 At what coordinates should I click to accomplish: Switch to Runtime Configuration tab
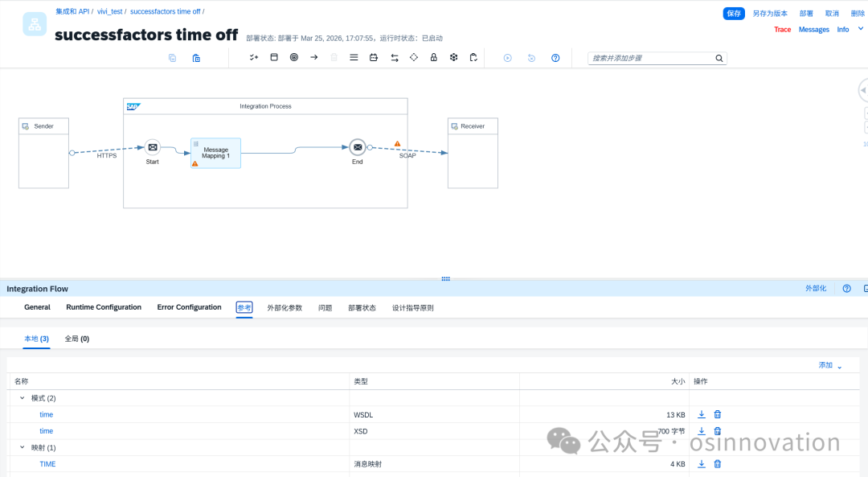104,307
